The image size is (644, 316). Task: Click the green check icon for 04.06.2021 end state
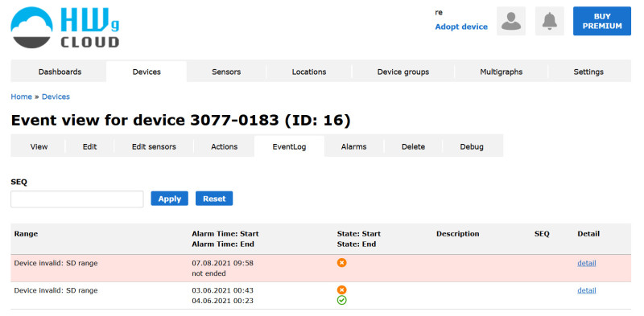point(341,301)
